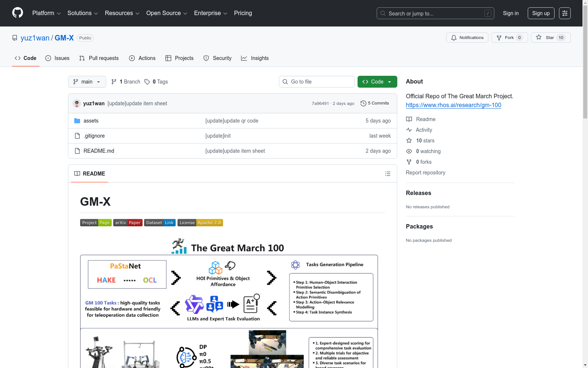588x368 pixels.
Task: Open the README.md file
Action: (99, 151)
